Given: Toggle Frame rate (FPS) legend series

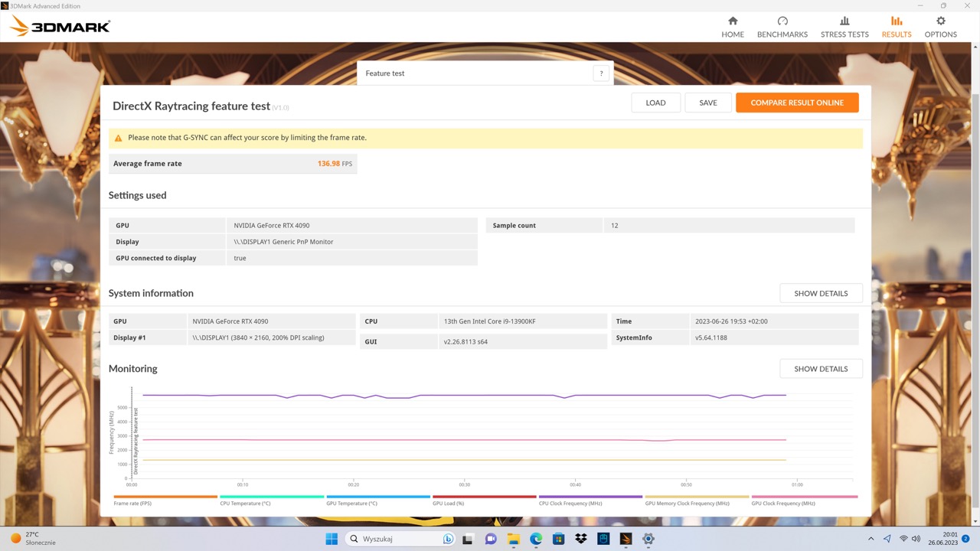Looking at the screenshot, I should (165, 500).
